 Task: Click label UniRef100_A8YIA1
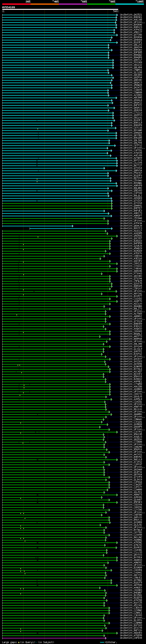(131, 294)
